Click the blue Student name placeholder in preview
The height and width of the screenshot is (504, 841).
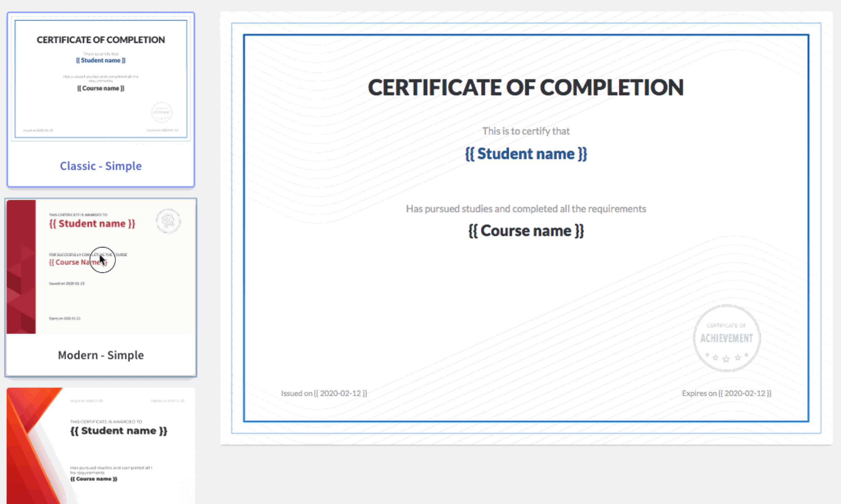(x=526, y=154)
